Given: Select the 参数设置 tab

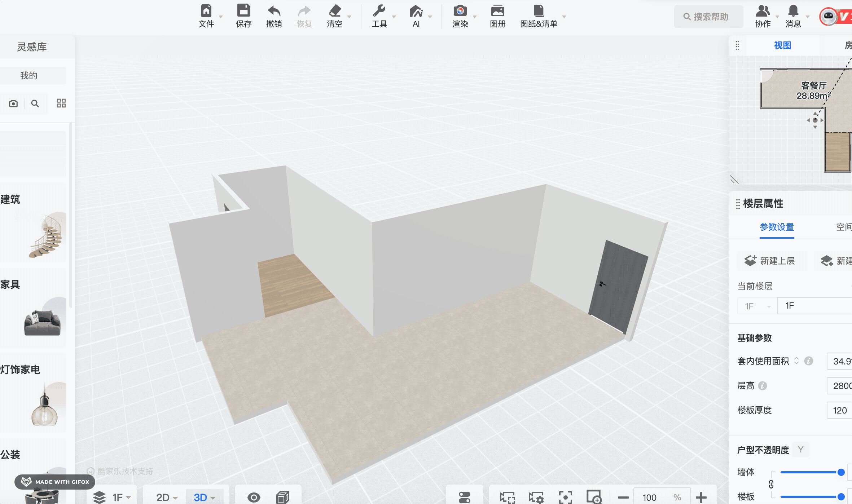Looking at the screenshot, I should [777, 227].
